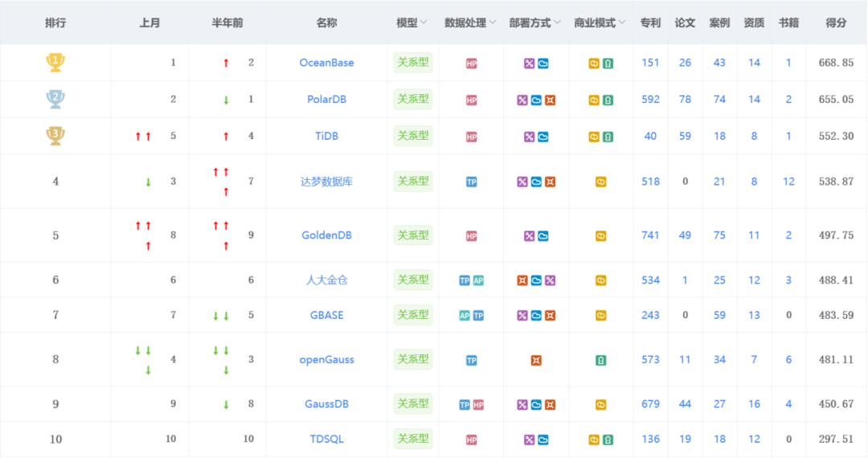The width and height of the screenshot is (868, 458).
Task: Click the gold first-place trophy icon
Action: 55,62
